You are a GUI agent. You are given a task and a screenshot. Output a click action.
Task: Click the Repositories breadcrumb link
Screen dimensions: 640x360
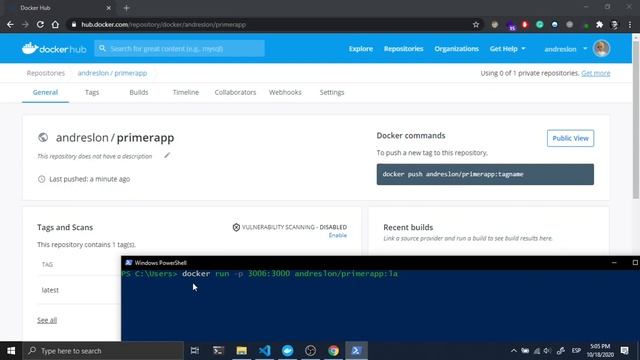point(46,73)
